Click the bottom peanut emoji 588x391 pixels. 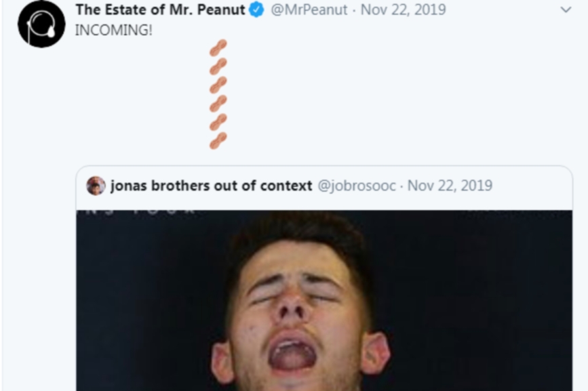(218, 140)
